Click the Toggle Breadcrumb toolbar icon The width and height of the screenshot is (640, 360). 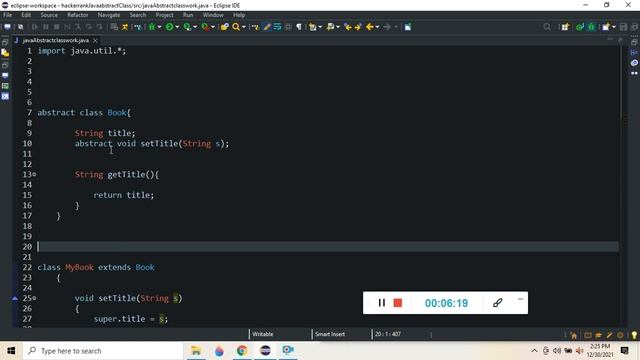[255, 27]
